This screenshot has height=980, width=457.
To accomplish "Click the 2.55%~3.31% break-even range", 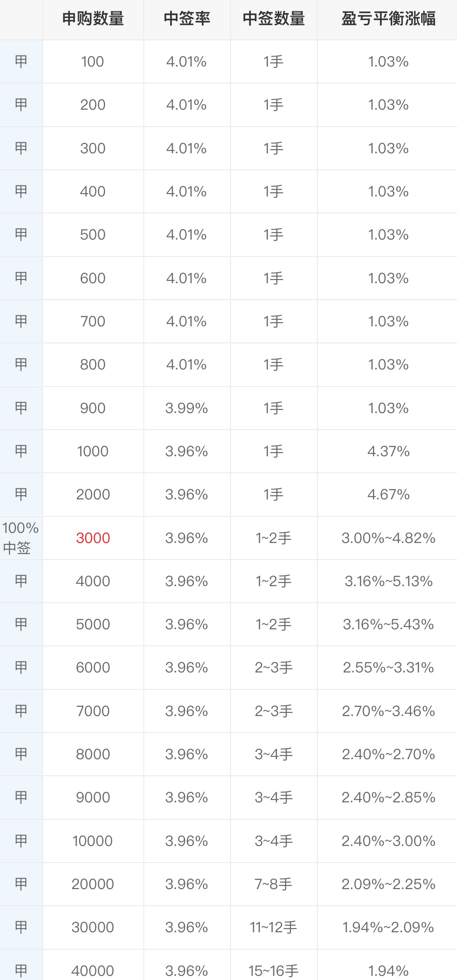I will tap(388, 667).
